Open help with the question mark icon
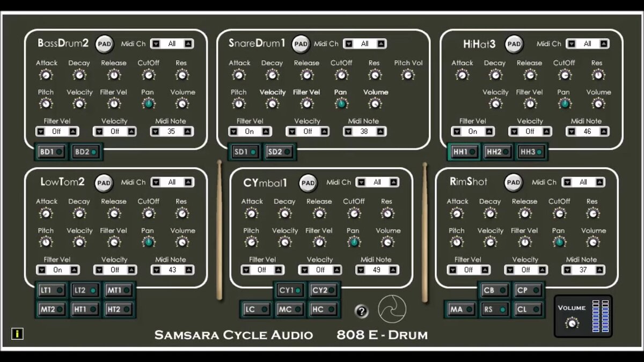The image size is (644, 362). [362, 311]
